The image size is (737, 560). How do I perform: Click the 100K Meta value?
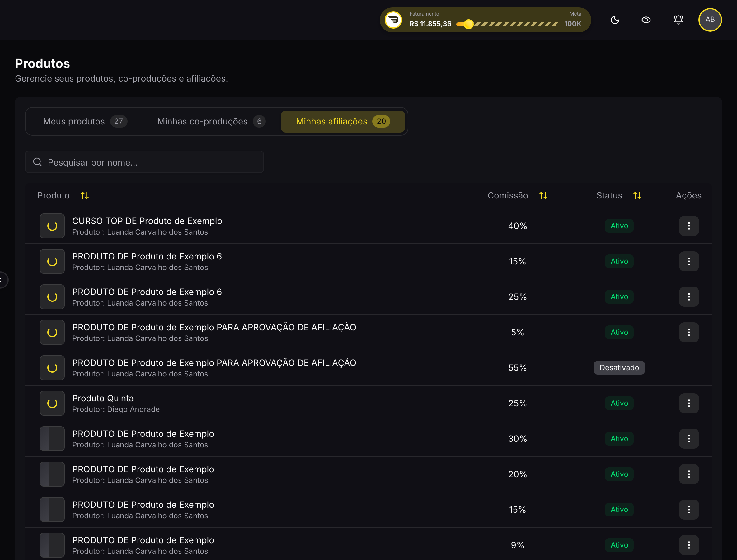point(573,24)
